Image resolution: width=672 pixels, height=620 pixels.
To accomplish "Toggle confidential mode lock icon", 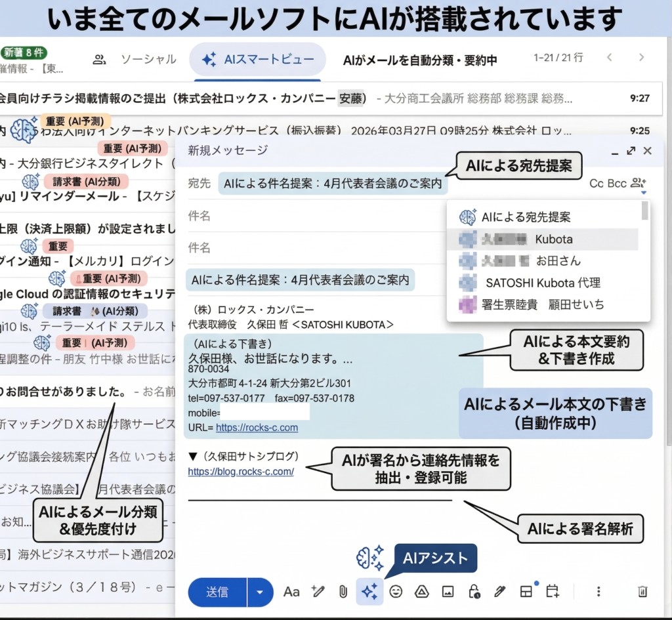I will [x=474, y=592].
